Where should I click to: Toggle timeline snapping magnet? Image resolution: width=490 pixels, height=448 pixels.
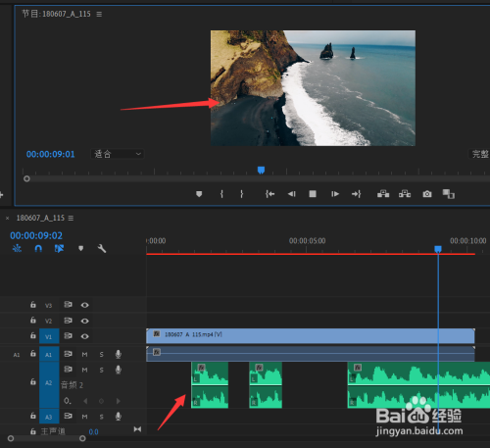[x=38, y=249]
